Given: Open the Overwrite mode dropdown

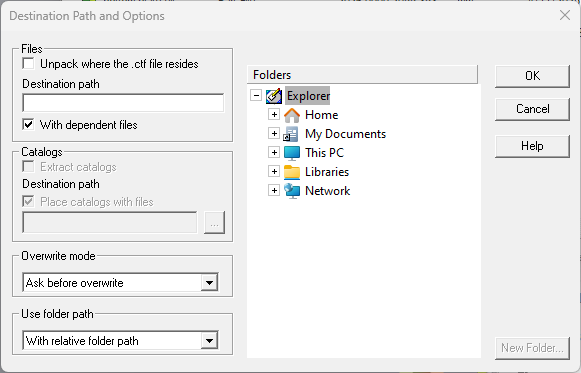Looking at the screenshot, I should click(x=209, y=283).
